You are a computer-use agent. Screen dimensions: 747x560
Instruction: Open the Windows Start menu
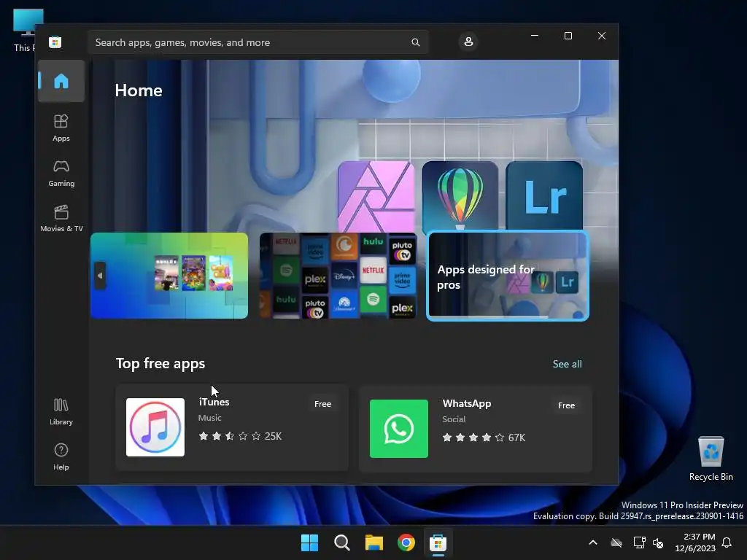pos(309,542)
